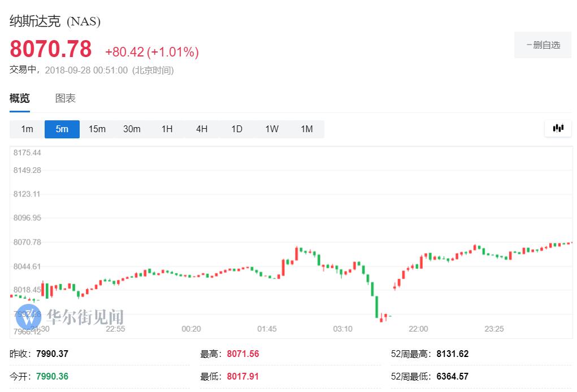This screenshot has height=392, width=577.
Task: Click the timestamp 2018-09-28 00:51:00
Action: click(x=86, y=70)
